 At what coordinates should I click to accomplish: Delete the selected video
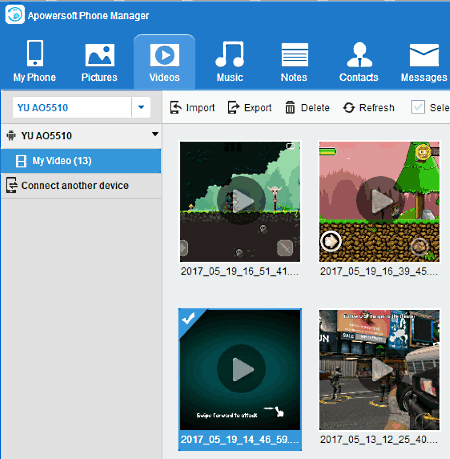(x=307, y=108)
